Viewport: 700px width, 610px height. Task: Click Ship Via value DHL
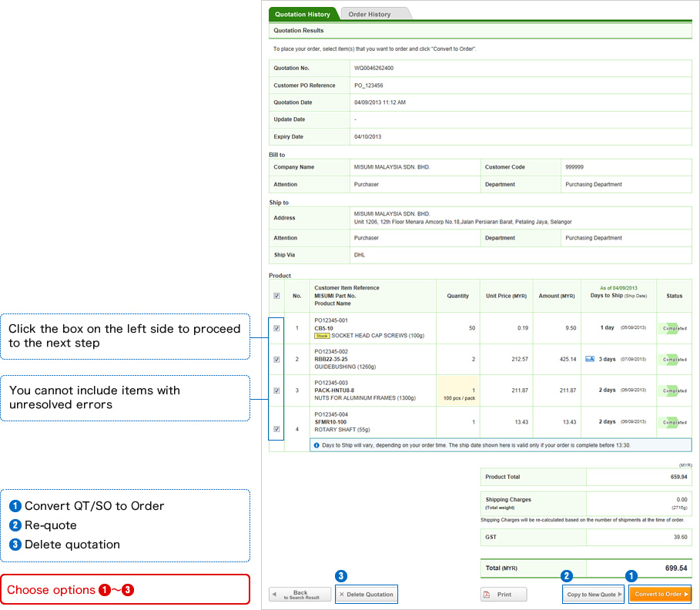[x=360, y=255]
